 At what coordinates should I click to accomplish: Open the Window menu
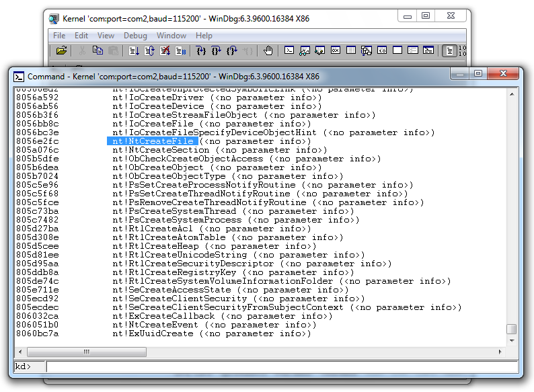click(171, 36)
